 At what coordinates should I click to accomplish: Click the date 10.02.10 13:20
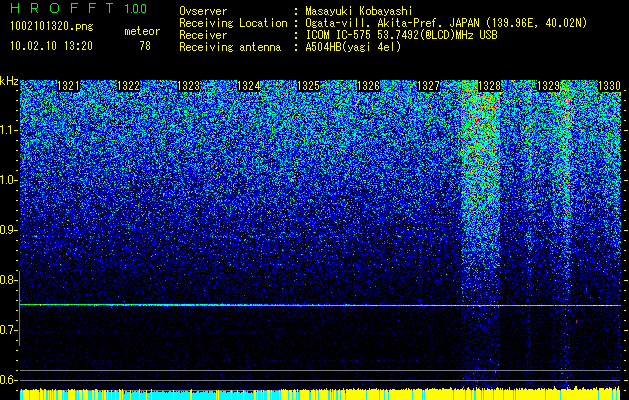tap(51, 46)
